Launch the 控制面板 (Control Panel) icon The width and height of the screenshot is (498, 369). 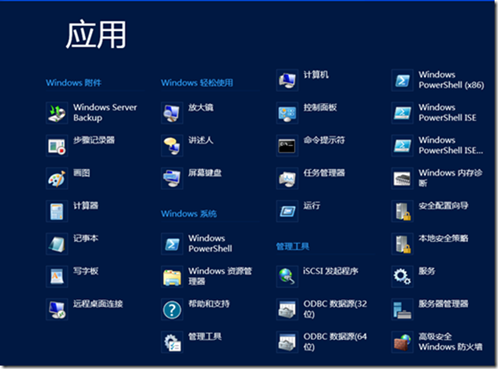coord(287,113)
